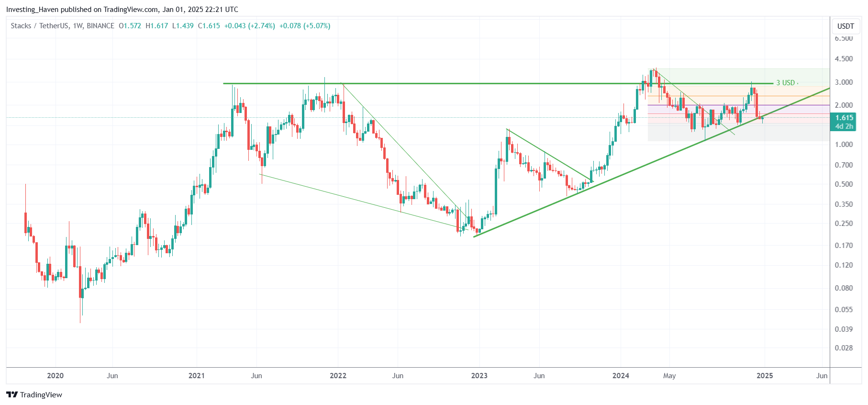Click the 0.500 price scale label
This screenshot has width=868, height=405.
844,184
